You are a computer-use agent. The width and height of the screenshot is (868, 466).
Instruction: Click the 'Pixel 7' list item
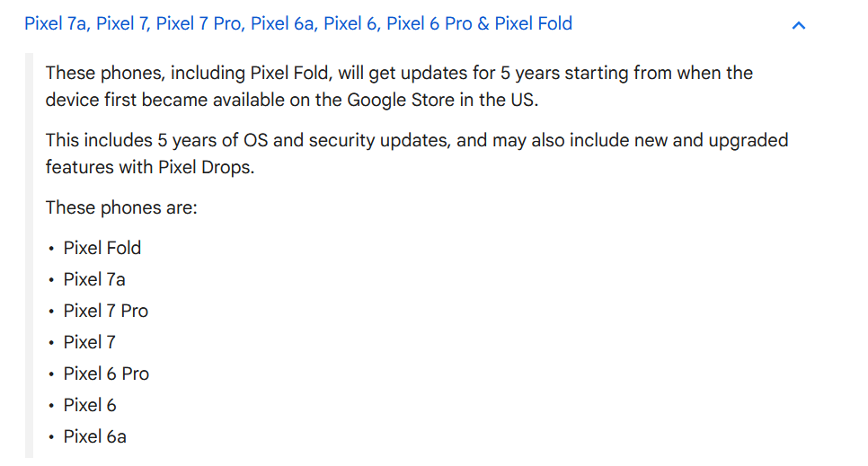pyautogui.click(x=89, y=342)
